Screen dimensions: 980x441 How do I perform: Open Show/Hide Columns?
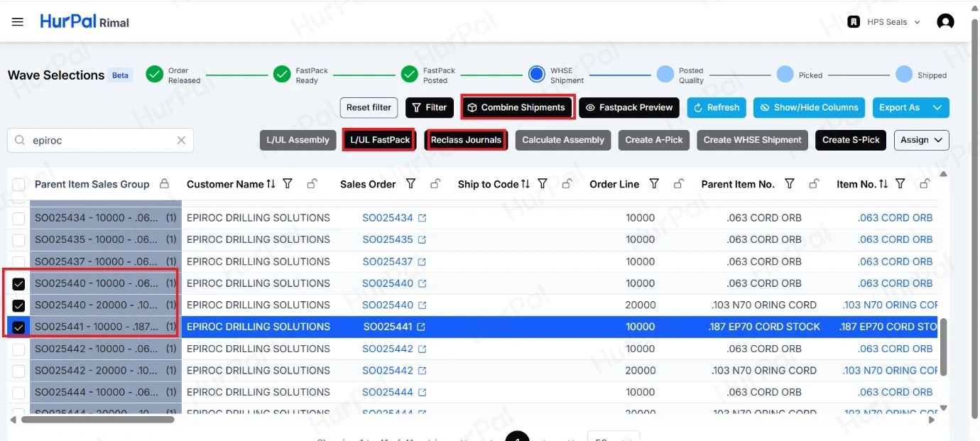click(809, 108)
